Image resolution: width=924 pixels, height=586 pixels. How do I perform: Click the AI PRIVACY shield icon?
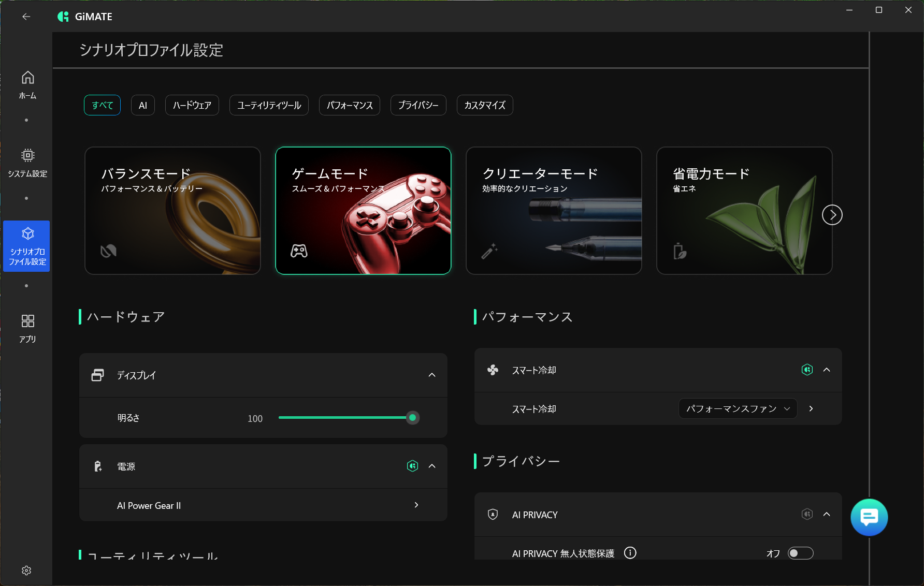(493, 514)
